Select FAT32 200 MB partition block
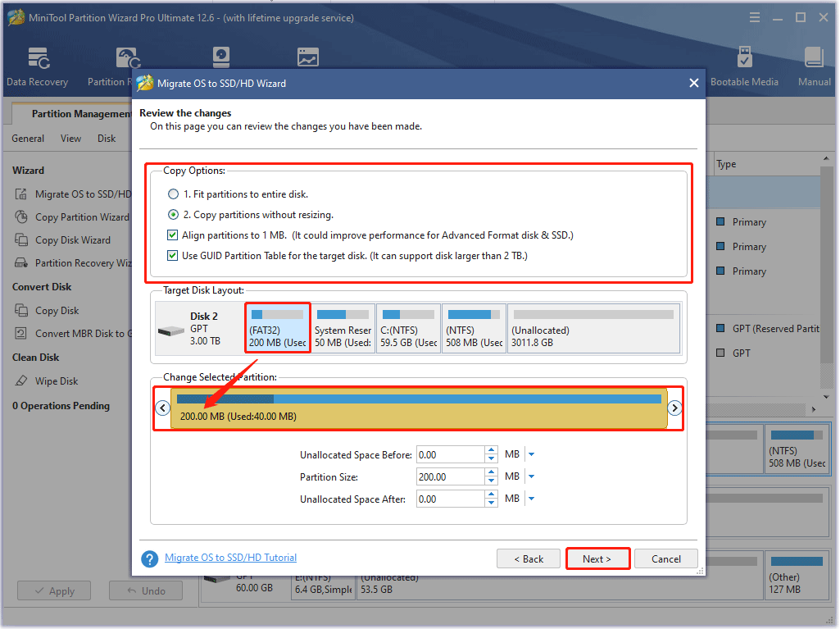Image resolution: width=840 pixels, height=629 pixels. click(278, 328)
